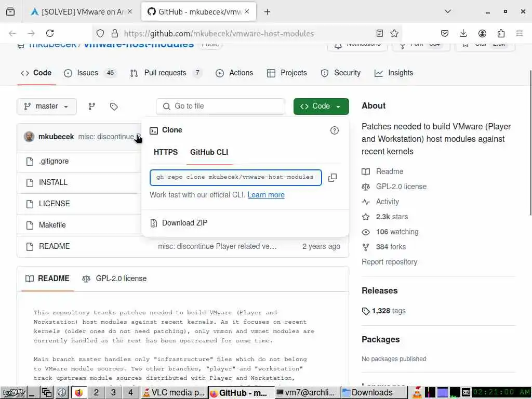Click the show desktop taskbar icon
This screenshot has width=532, height=399.
[x=32, y=393]
